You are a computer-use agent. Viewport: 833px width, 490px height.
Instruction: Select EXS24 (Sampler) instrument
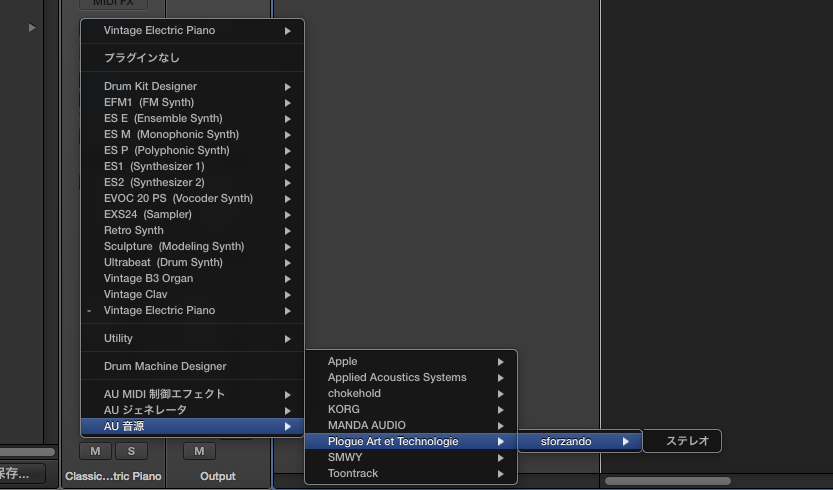tap(192, 214)
